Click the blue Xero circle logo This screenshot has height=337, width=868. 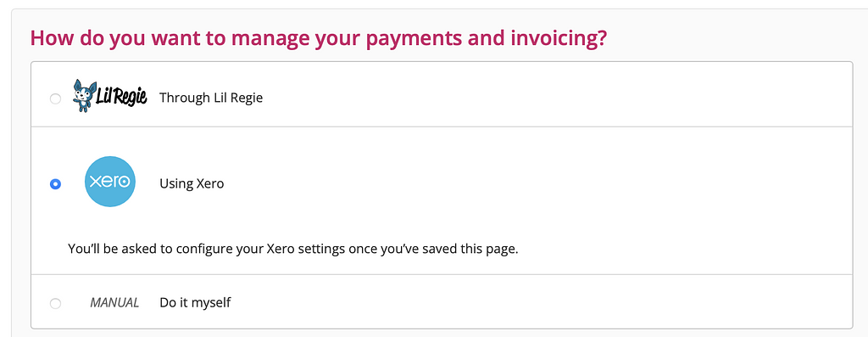pos(110,182)
